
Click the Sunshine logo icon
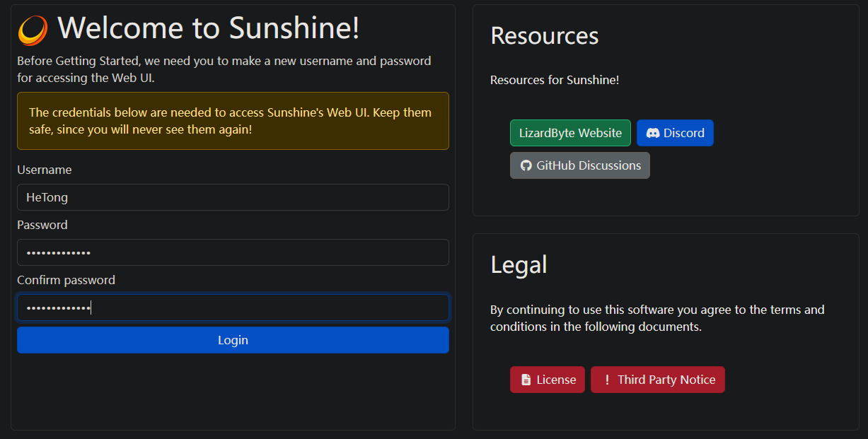pos(33,30)
